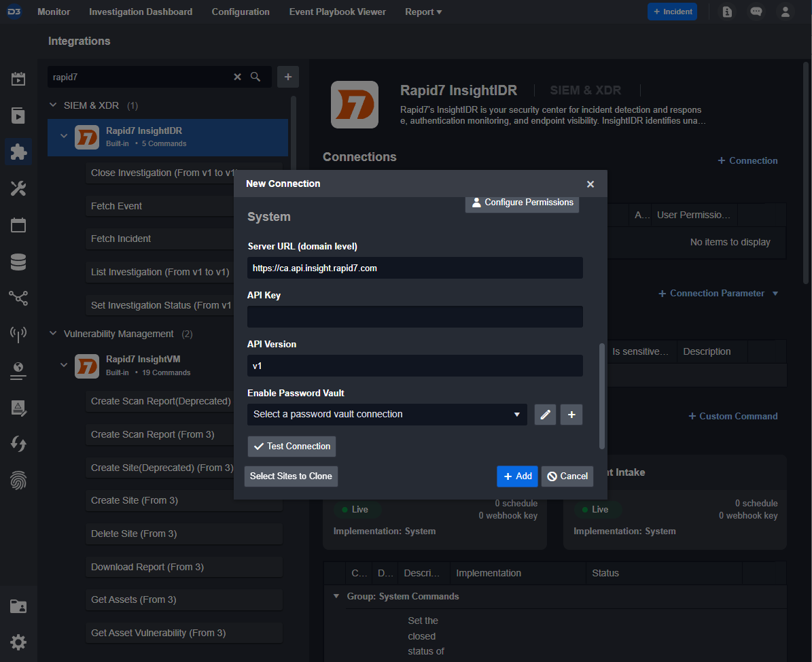Click the API Key input field

414,317
